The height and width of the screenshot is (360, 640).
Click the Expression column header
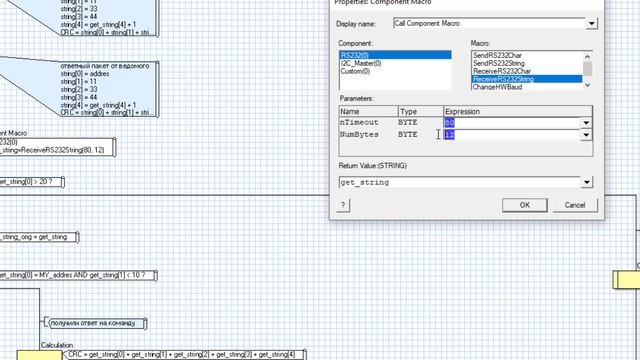518,111
